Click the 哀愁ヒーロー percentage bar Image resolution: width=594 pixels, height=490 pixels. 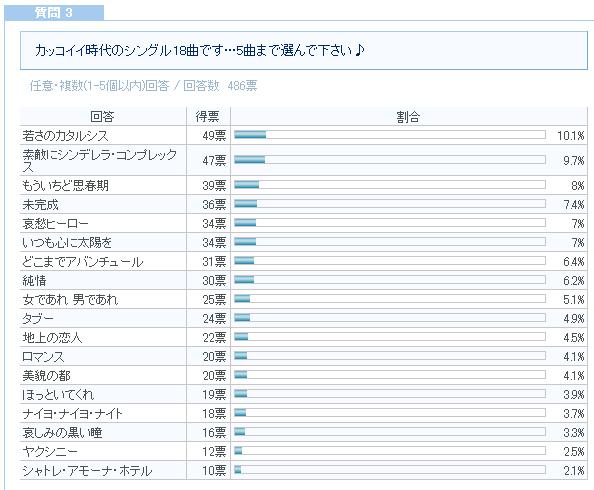(390, 222)
